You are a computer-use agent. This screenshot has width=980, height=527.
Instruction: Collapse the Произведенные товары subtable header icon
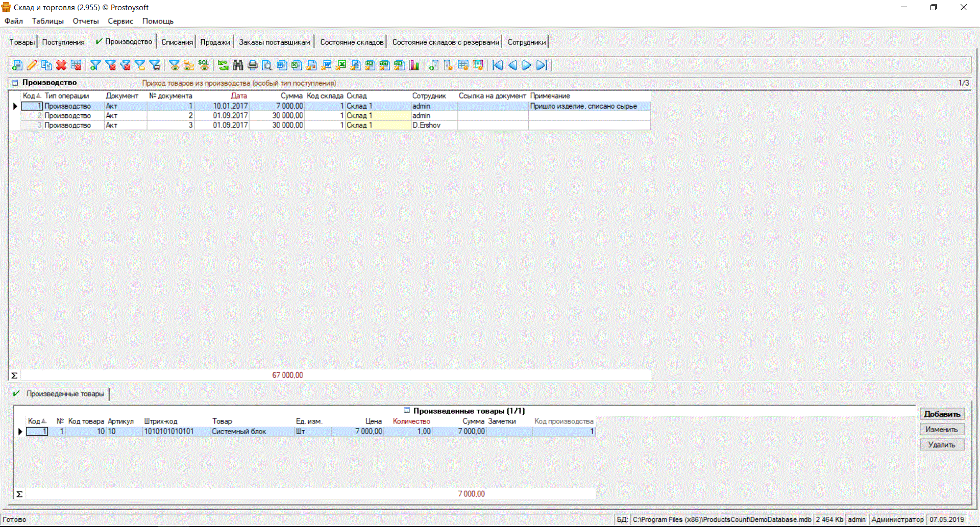click(407, 410)
